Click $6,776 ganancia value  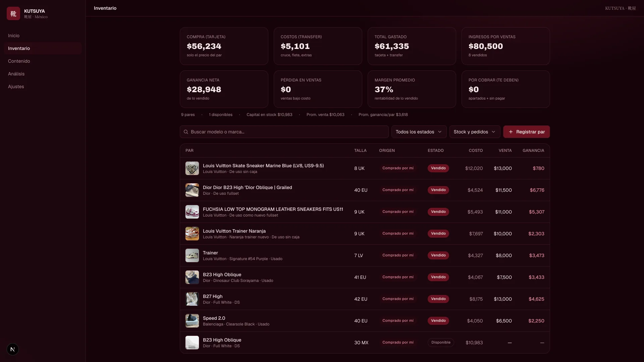coord(537,190)
